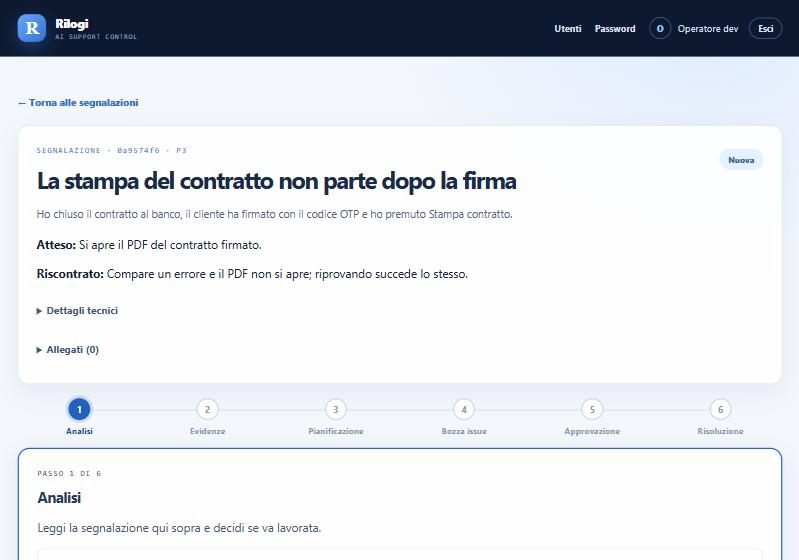Jump to step 4 Bozza issue
The width and height of the screenshot is (799, 560).
tap(464, 409)
